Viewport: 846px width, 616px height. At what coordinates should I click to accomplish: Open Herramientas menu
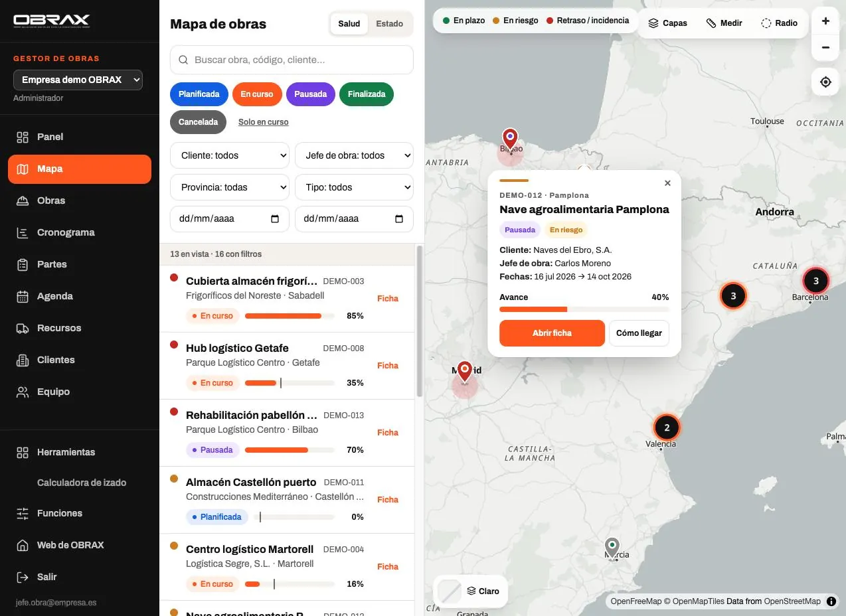point(80,452)
